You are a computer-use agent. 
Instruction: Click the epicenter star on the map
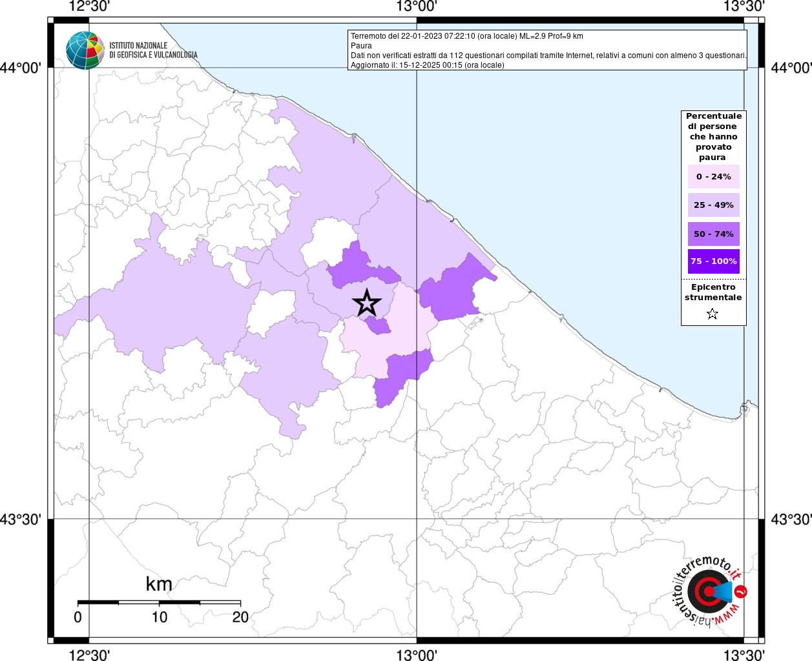click(367, 303)
